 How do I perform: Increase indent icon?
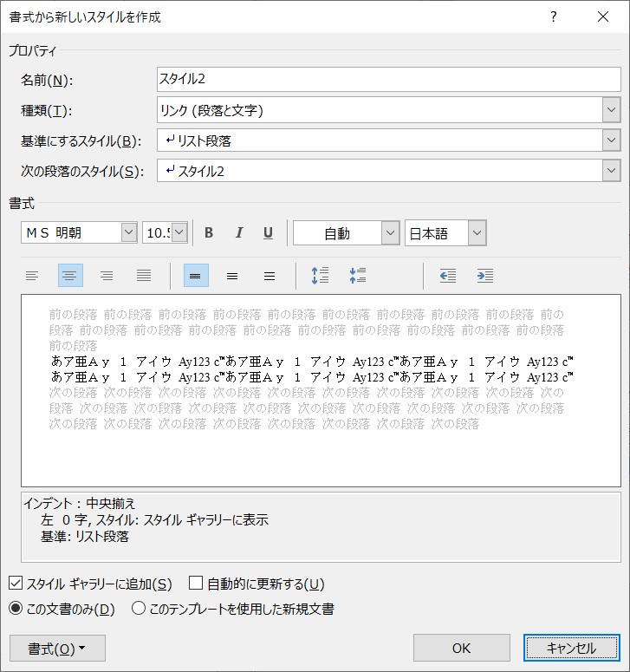[x=485, y=275]
